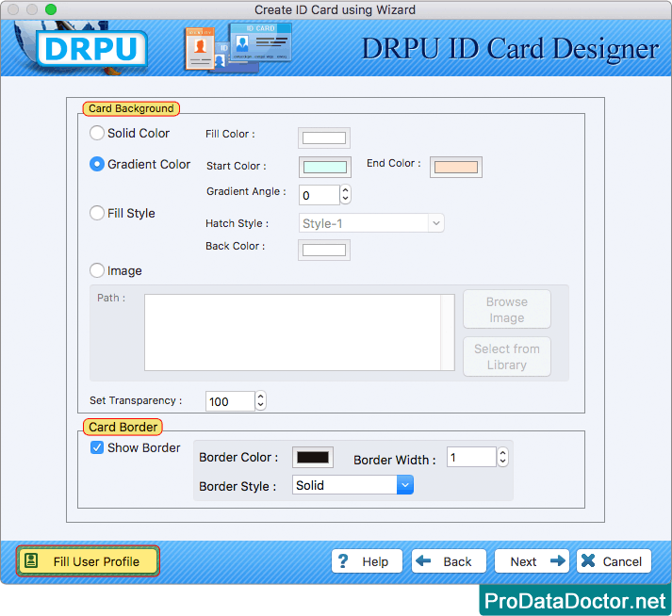Click the Gradient Angle label
Screen dimensions: 672x616
pos(246,191)
